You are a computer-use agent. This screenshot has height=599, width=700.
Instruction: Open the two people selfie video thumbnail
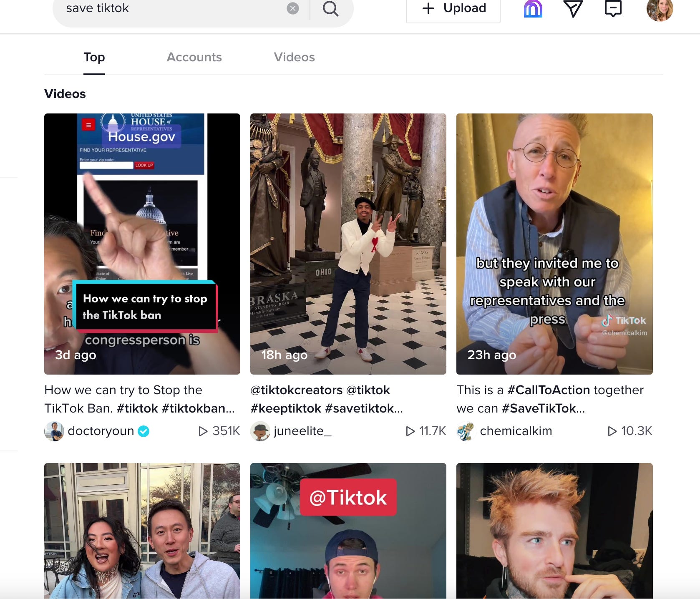tap(142, 531)
